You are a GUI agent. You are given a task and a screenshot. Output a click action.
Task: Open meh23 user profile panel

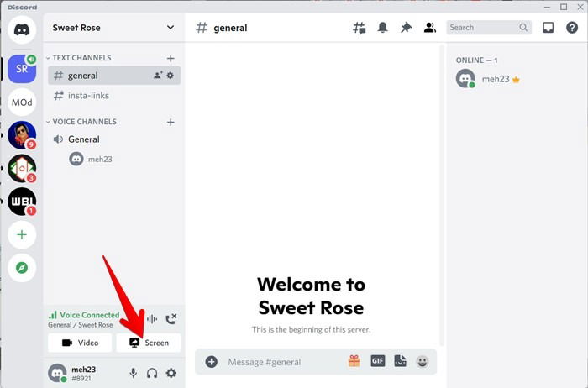tap(73, 374)
